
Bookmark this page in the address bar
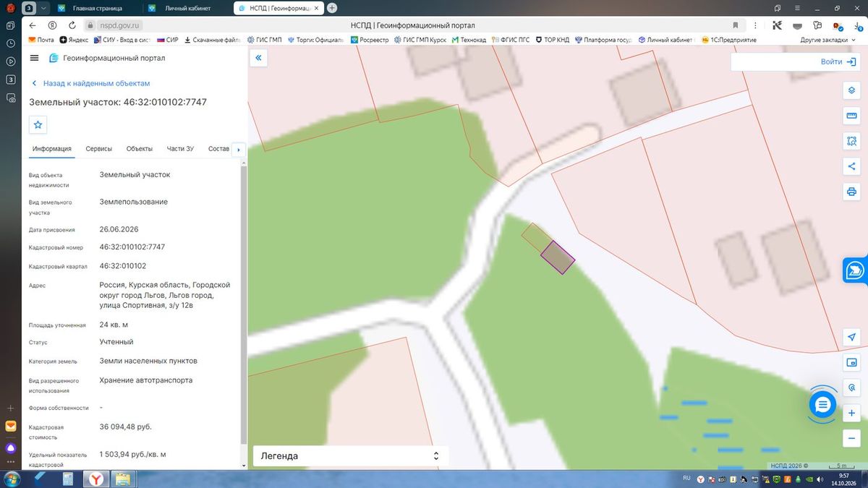736,25
